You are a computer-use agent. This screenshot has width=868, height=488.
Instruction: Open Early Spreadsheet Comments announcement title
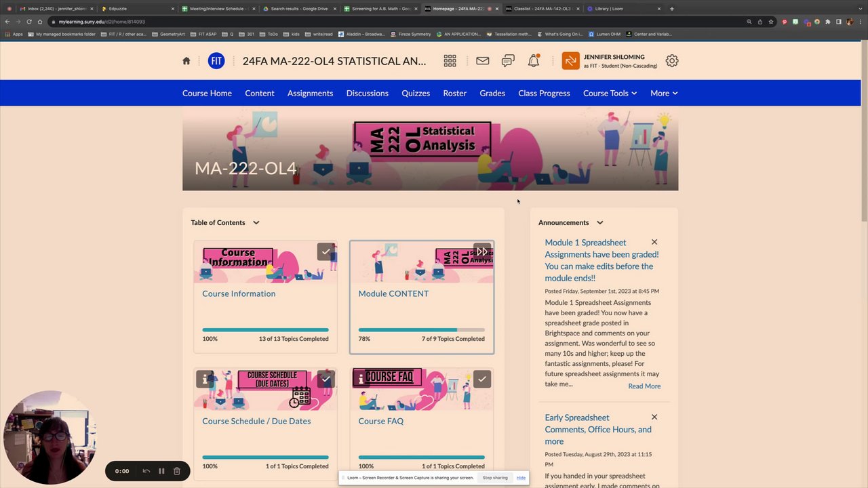[598, 430]
